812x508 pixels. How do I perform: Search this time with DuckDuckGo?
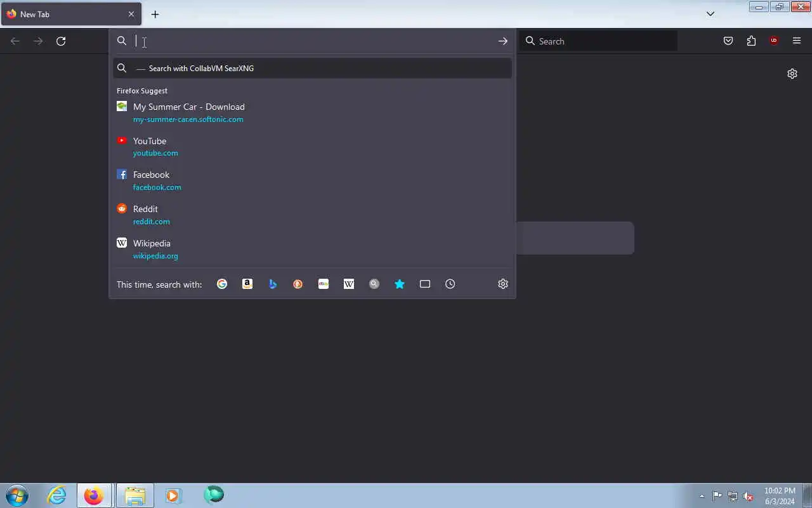coord(298,284)
